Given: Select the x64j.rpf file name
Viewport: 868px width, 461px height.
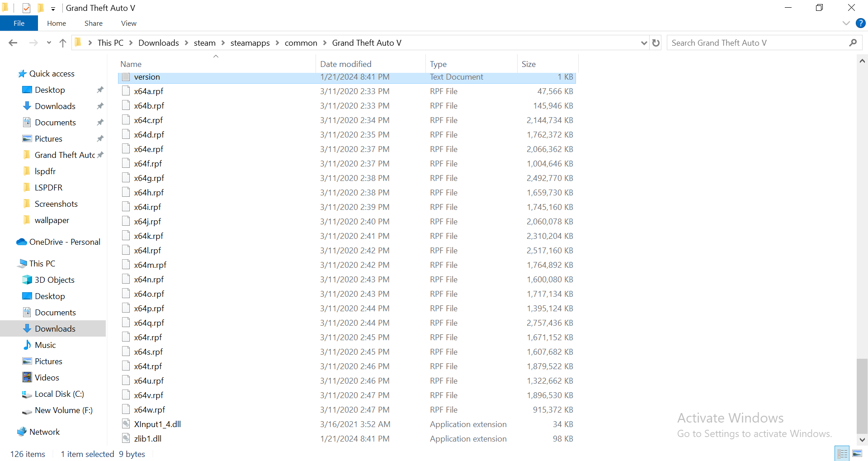Looking at the screenshot, I should click(x=147, y=221).
